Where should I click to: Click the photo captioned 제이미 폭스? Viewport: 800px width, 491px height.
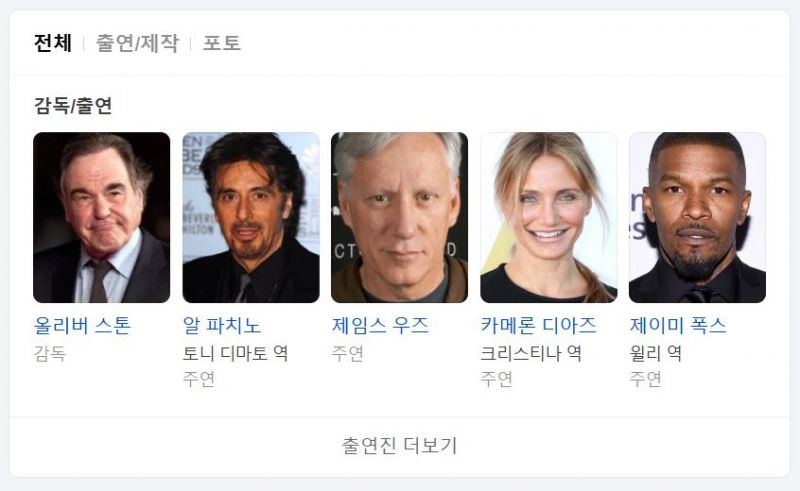pyautogui.click(x=697, y=217)
